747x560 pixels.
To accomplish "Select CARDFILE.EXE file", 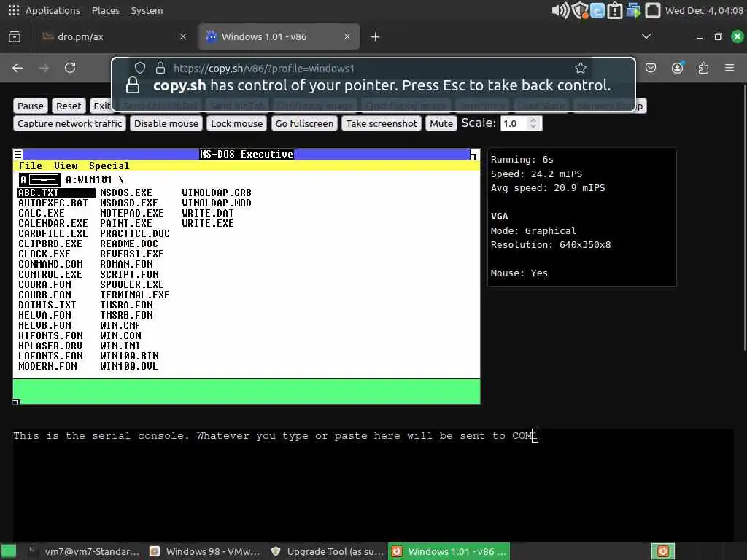I will 53,233.
